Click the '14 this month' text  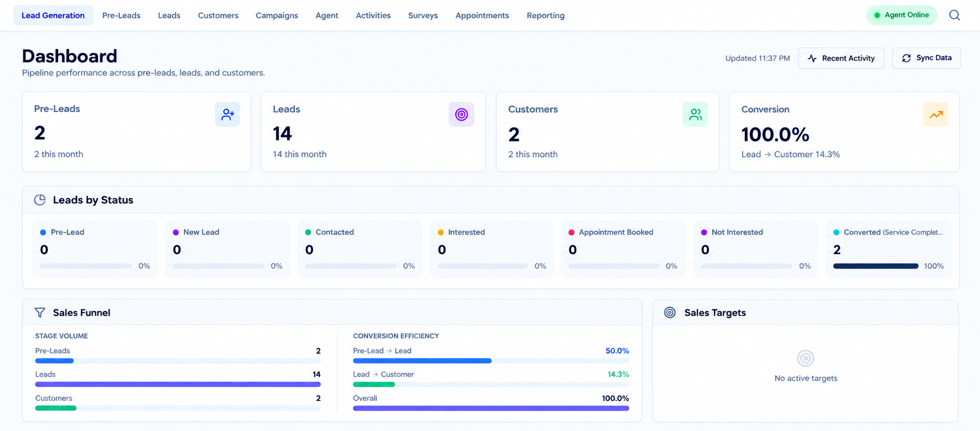click(300, 154)
